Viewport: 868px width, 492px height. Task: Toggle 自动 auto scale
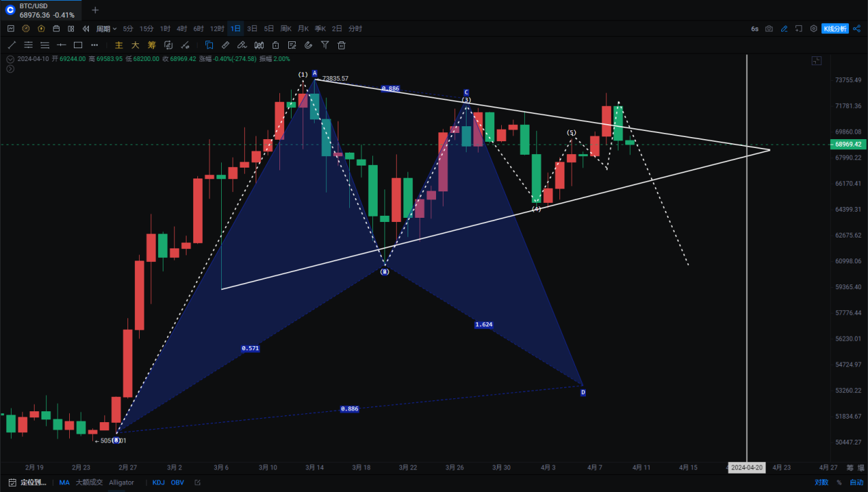pyautogui.click(x=856, y=482)
